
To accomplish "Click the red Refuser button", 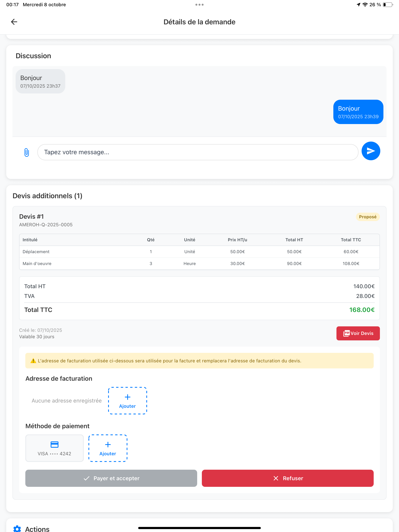I will 288,478.
